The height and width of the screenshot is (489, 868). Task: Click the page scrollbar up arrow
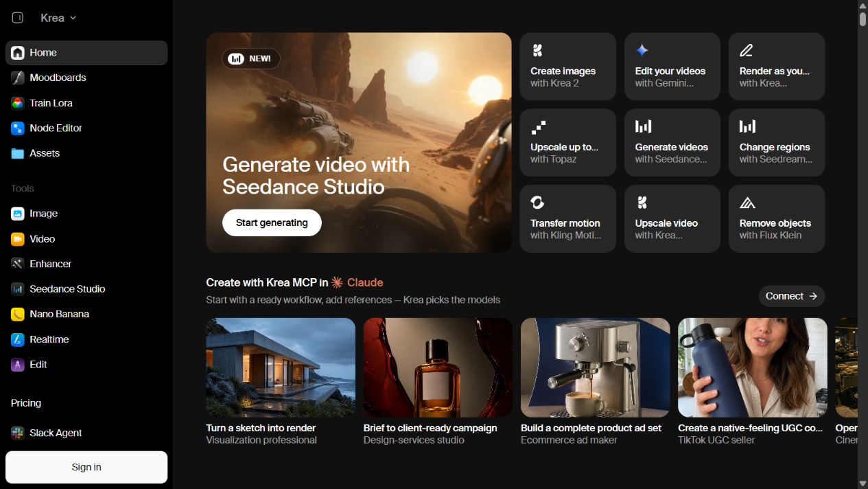pos(863,5)
